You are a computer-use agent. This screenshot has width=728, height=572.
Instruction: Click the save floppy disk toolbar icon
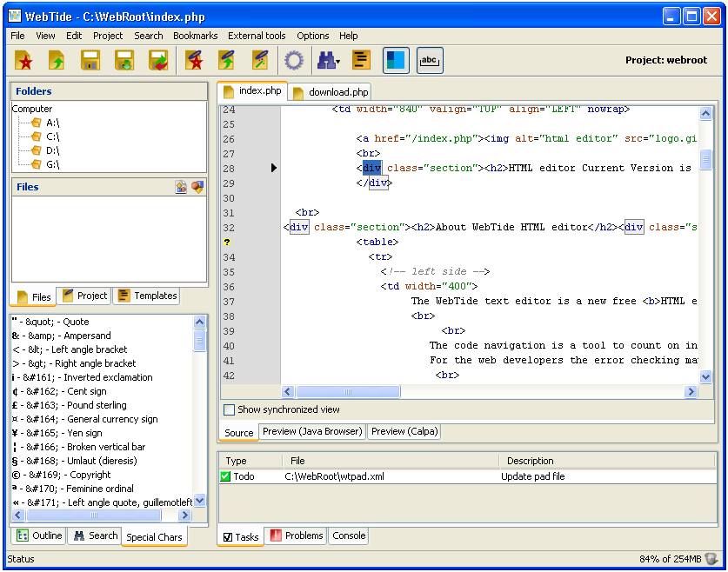pos(90,60)
